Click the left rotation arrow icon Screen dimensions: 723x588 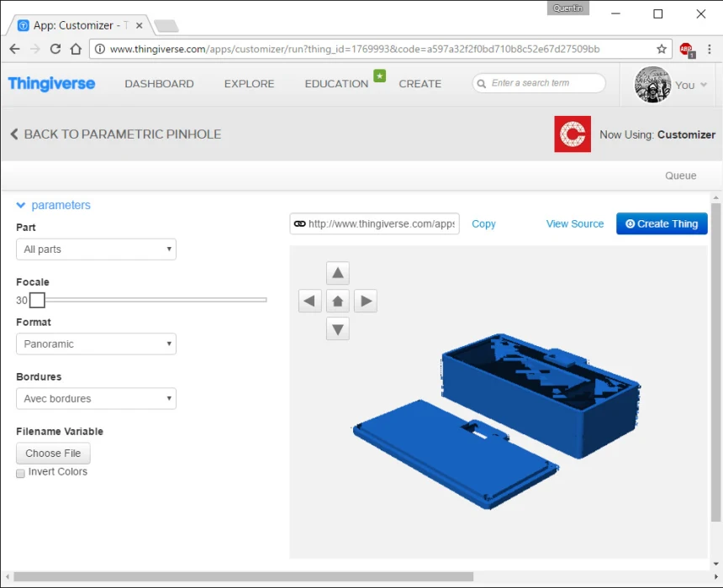pos(309,301)
